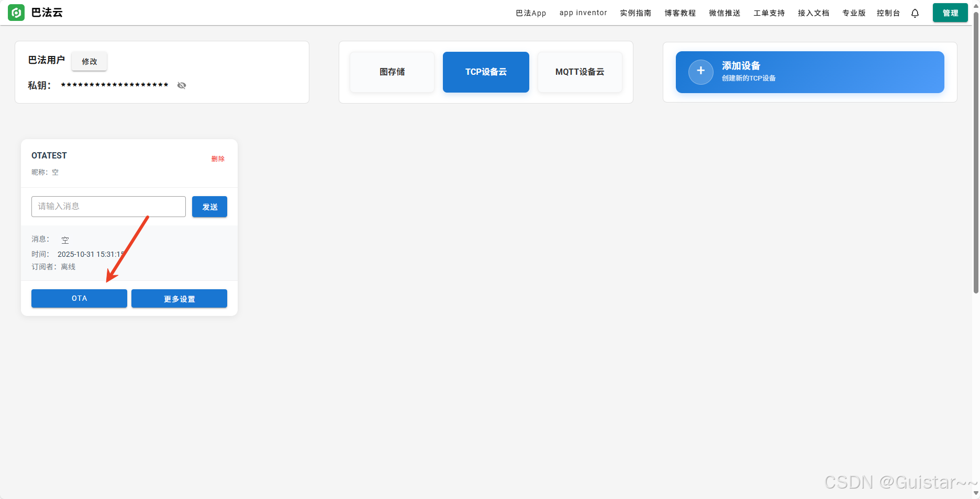Click the page vertical scrollbar thumb
Image resolution: width=980 pixels, height=499 pixels.
[x=976, y=152]
